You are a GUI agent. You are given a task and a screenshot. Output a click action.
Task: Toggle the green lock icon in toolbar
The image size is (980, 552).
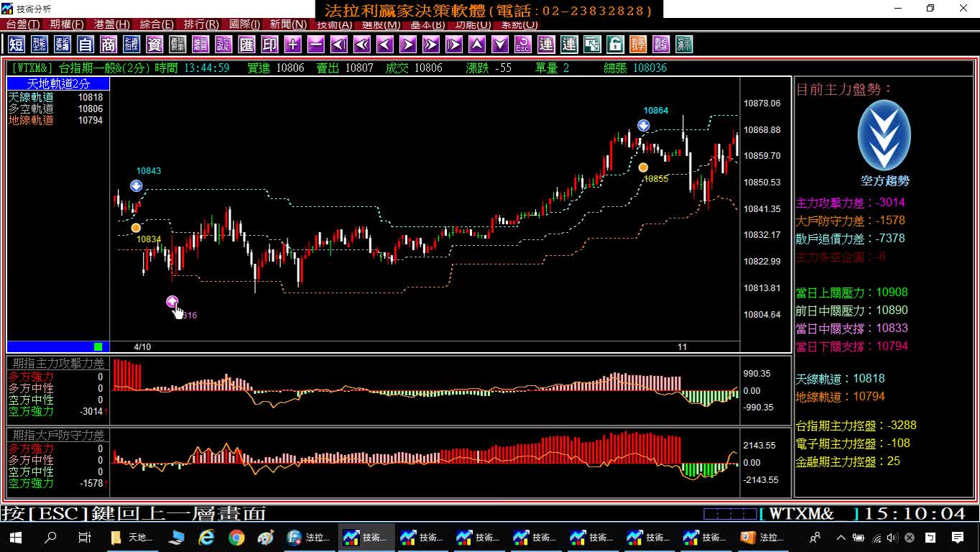(615, 45)
